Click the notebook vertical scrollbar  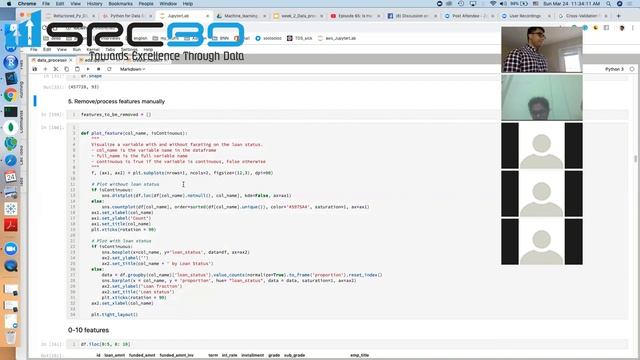click(x=635, y=159)
